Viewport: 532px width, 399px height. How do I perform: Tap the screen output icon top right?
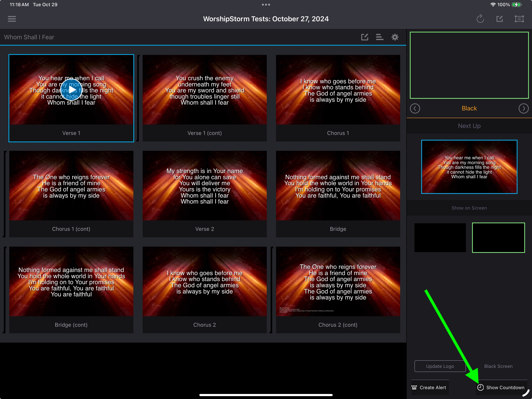pyautogui.click(x=519, y=19)
